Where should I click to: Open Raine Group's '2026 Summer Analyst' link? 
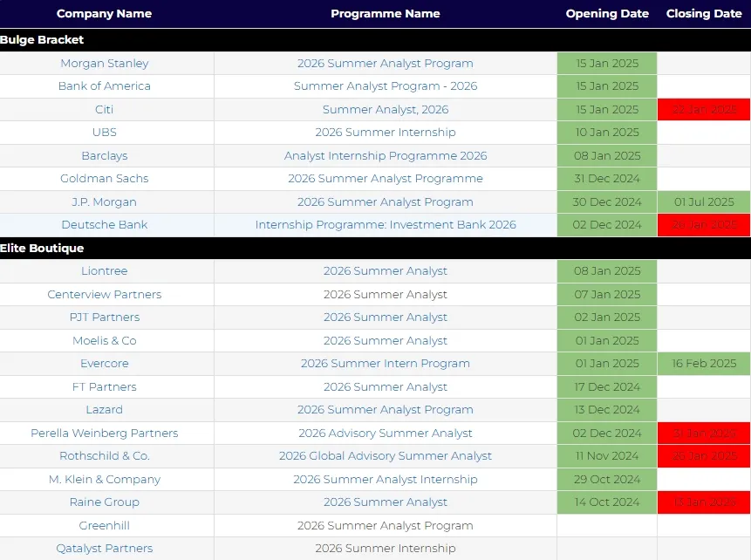(385, 502)
